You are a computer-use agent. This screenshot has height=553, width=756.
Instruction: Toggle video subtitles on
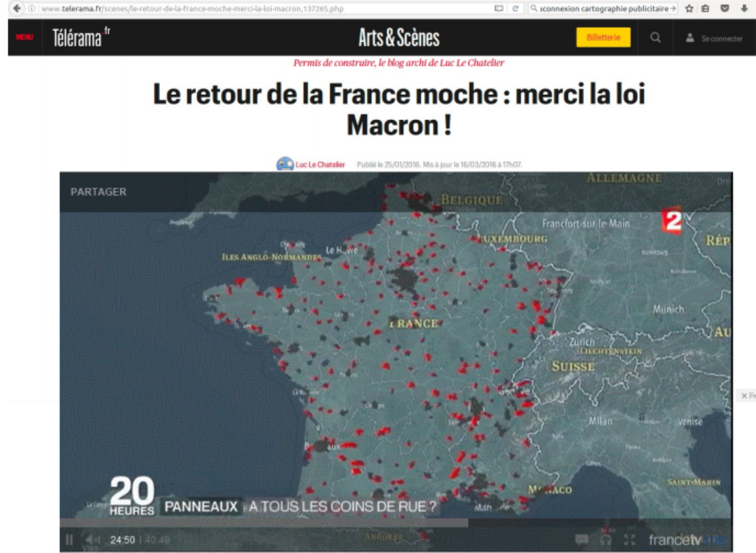582,539
